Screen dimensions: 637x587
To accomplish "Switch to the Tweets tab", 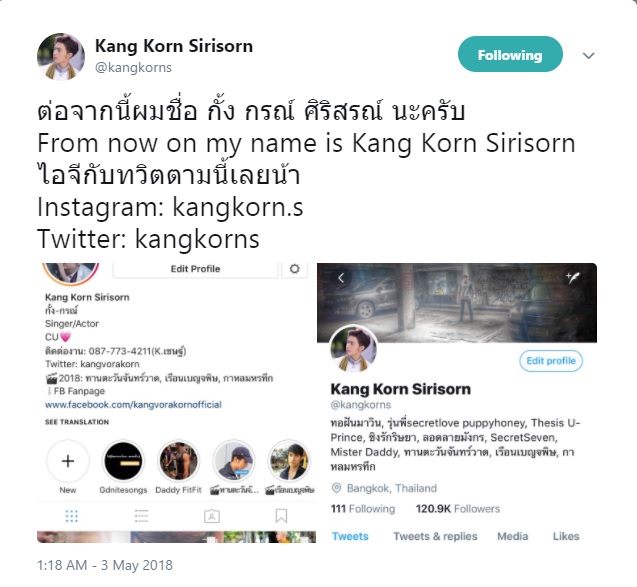I will [x=350, y=536].
